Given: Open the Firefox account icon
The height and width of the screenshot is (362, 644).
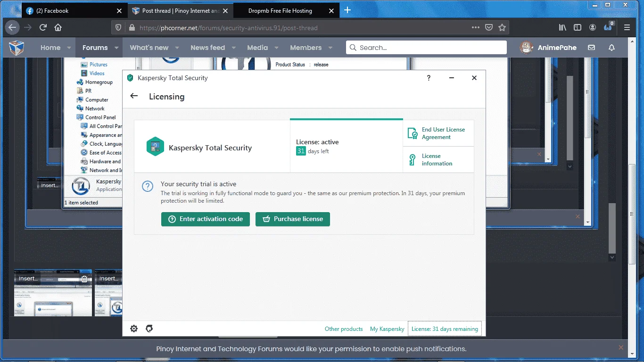Looking at the screenshot, I should pos(593,27).
